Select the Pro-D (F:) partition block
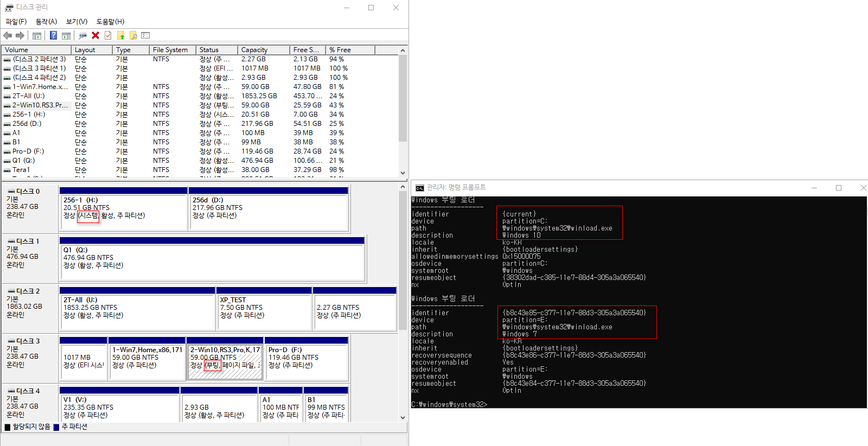The height and width of the screenshot is (446, 868). pos(307,359)
